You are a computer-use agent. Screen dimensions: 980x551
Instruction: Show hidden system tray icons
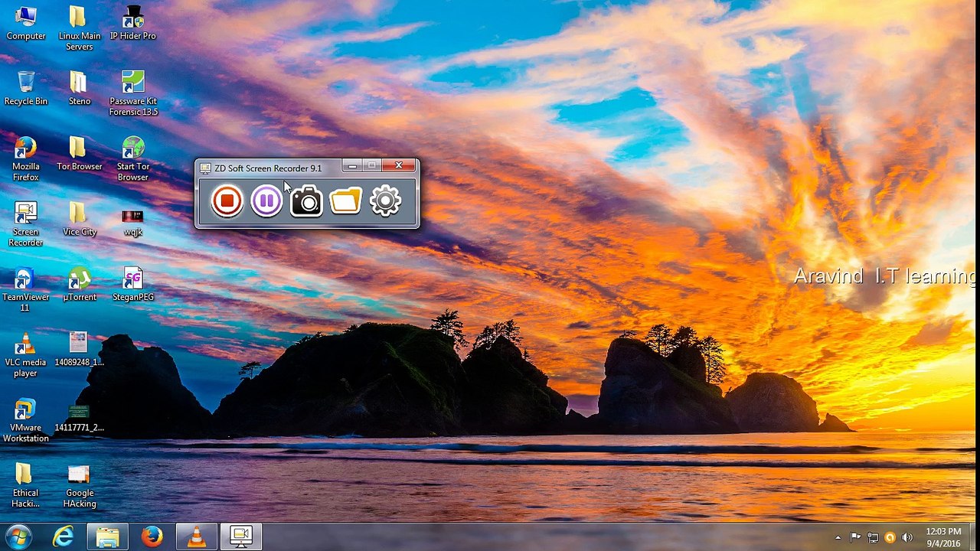838,537
